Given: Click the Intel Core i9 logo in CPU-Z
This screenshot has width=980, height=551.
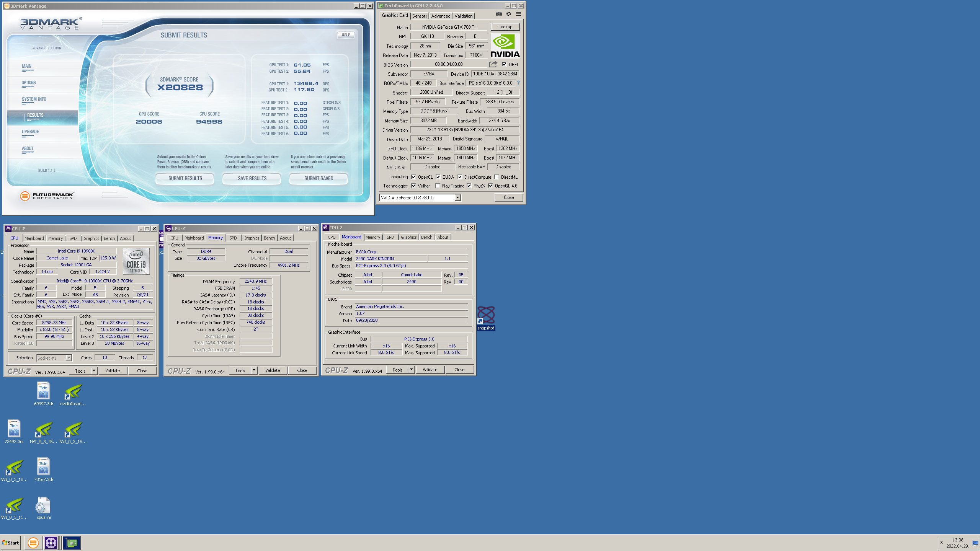Looking at the screenshot, I should [x=136, y=261].
